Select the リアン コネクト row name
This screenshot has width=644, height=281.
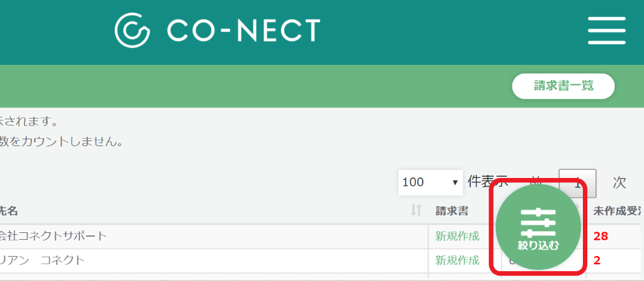pos(42,260)
